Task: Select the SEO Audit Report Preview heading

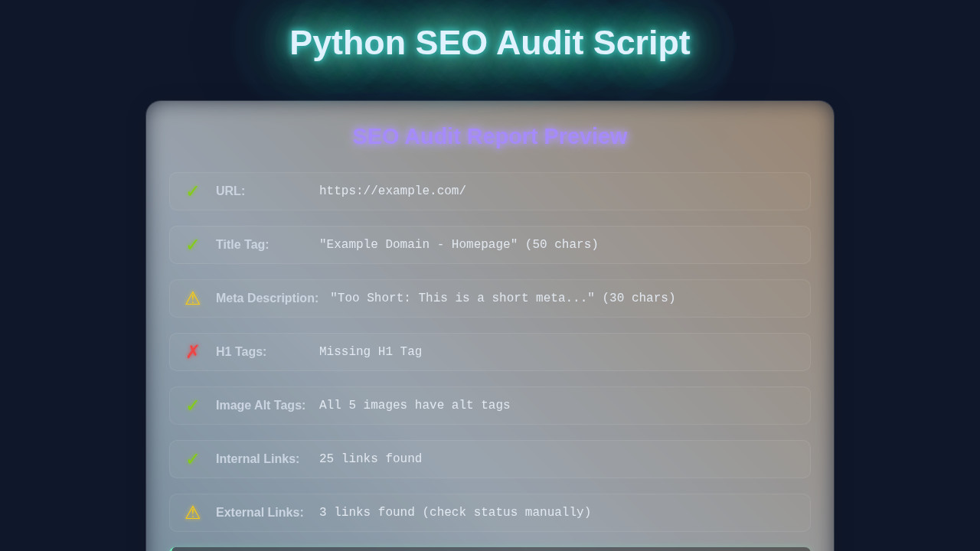Action: 490,136
